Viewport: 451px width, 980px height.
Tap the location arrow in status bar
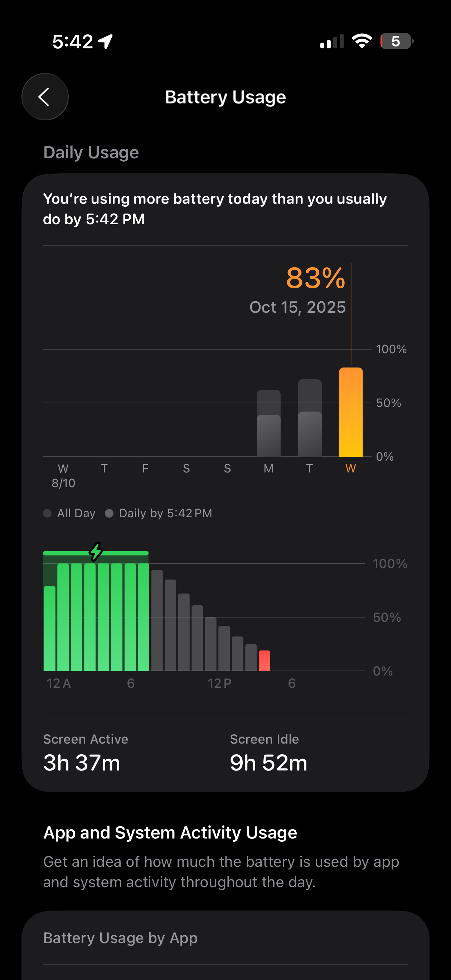105,42
